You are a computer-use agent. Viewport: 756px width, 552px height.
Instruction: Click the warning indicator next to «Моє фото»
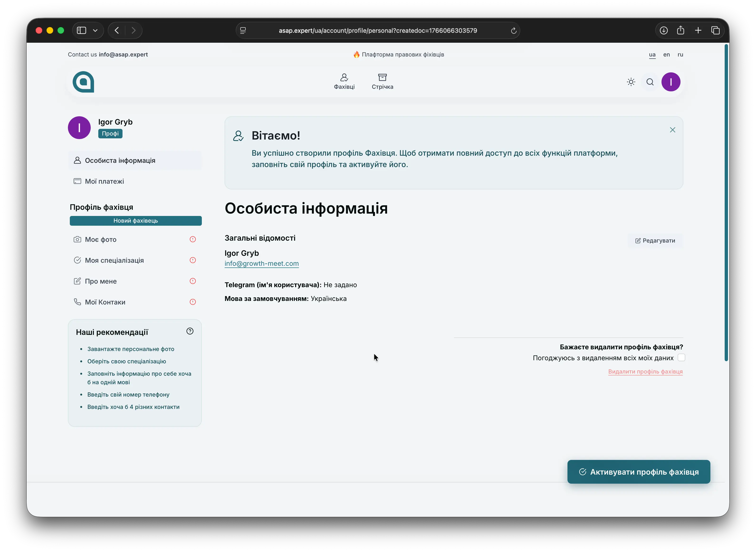pos(193,239)
